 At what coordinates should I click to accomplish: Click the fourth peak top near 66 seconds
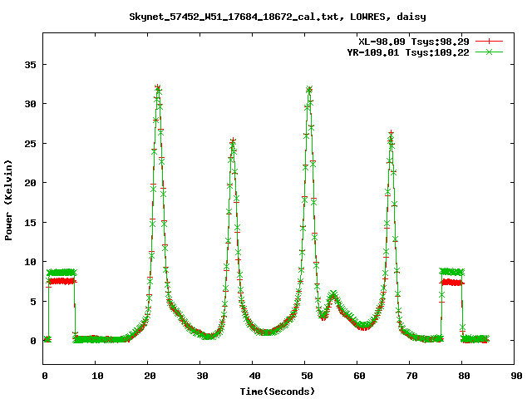click(x=392, y=133)
